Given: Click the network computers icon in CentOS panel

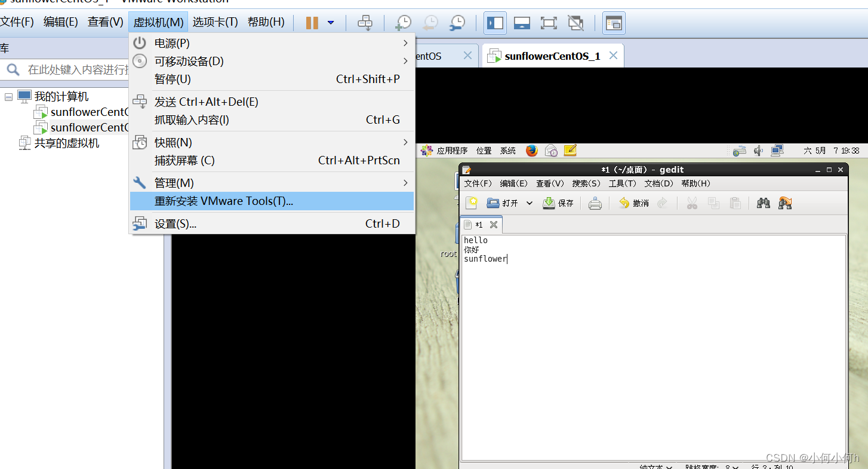Looking at the screenshot, I should tap(777, 151).
